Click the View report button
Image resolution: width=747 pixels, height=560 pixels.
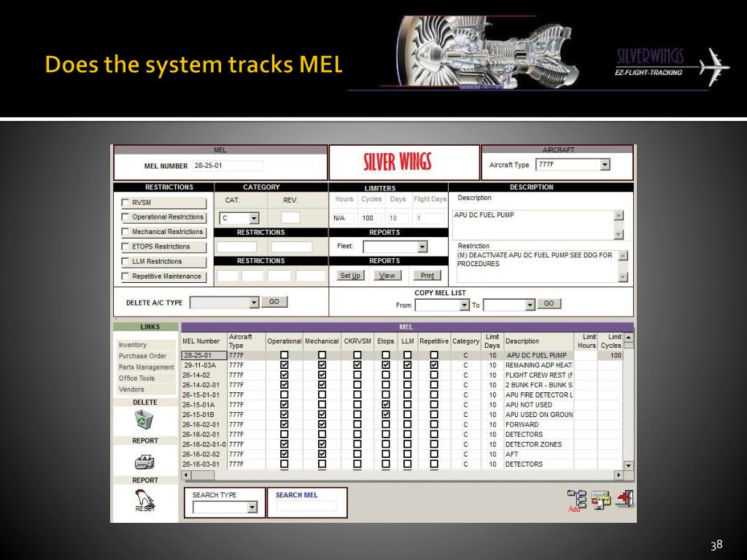click(387, 275)
